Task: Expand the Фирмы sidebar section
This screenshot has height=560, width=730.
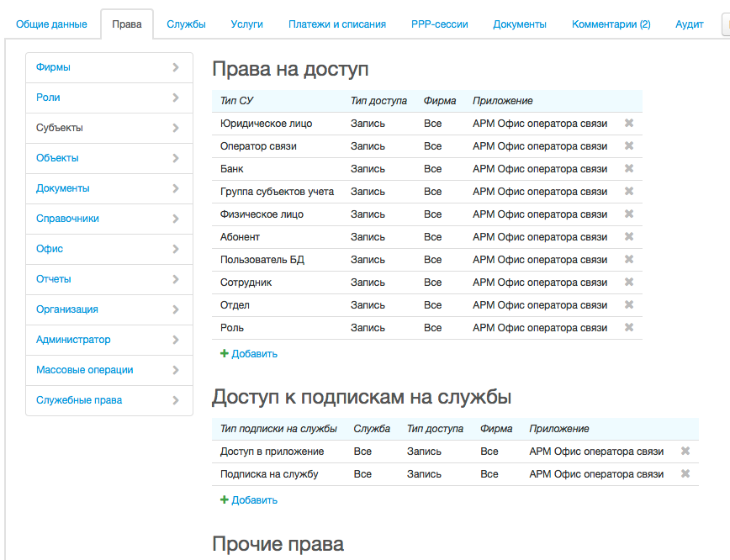Action: pyautogui.click(x=175, y=67)
